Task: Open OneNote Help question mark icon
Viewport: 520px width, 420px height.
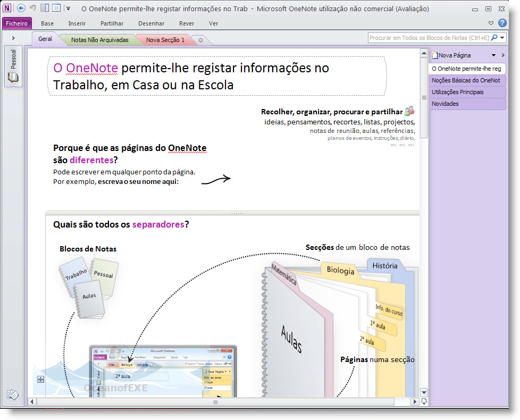Action: [x=502, y=22]
